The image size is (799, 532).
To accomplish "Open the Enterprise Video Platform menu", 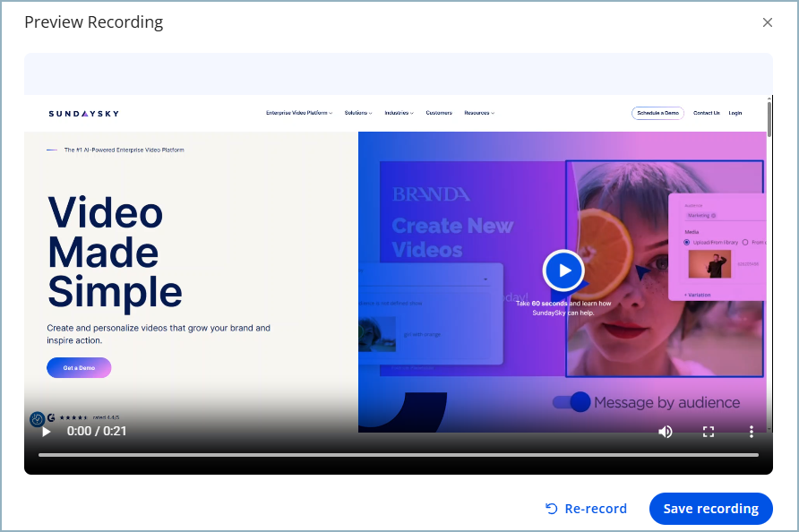I will (299, 113).
